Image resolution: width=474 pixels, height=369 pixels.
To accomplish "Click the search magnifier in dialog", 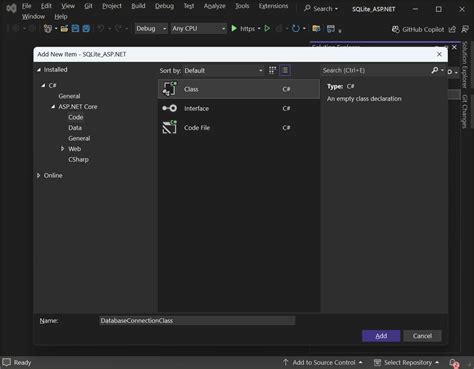I will (x=435, y=70).
